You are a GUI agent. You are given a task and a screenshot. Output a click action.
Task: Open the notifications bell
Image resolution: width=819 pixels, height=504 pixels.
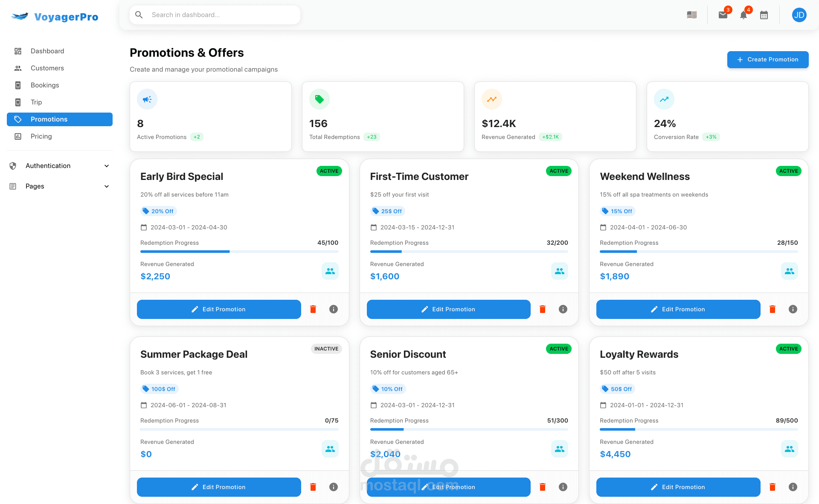[743, 15]
